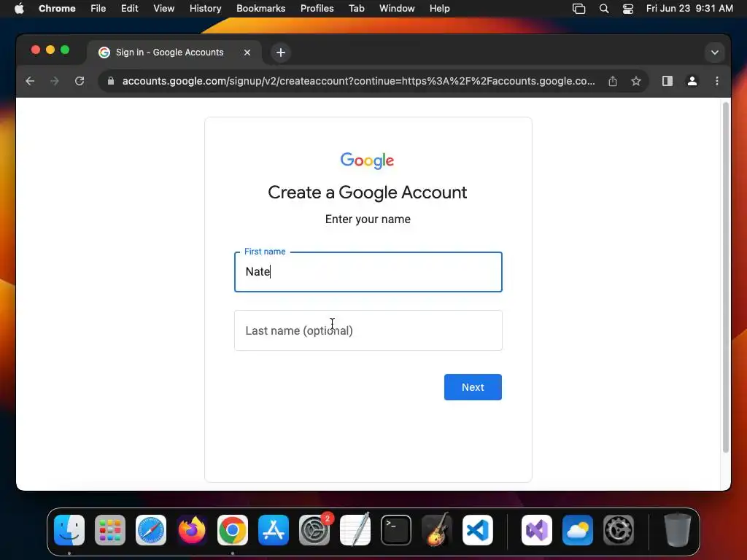Open the Bookmarks menu
Screen dimensions: 747x560
[x=260, y=8]
